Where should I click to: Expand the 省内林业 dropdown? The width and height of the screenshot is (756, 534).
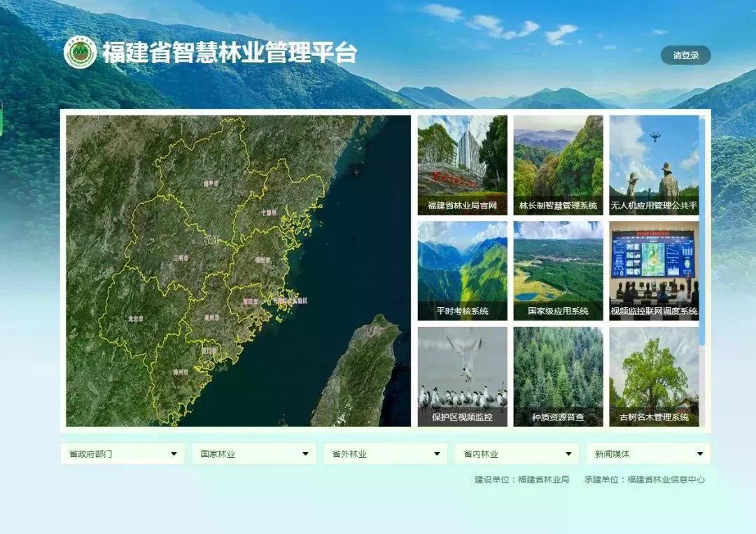click(x=517, y=454)
